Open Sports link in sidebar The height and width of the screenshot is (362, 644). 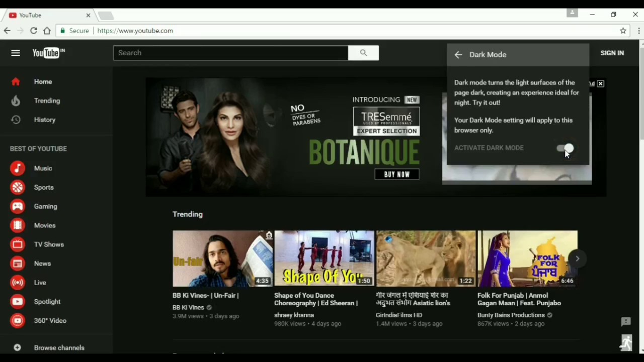44,188
